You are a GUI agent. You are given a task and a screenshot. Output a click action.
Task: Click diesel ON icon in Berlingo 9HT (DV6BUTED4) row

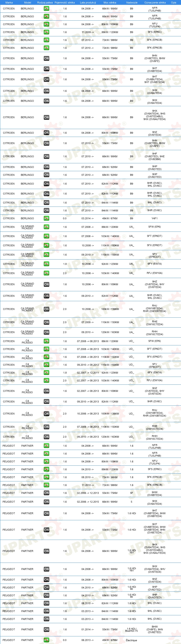pyautogui.click(x=46, y=79)
